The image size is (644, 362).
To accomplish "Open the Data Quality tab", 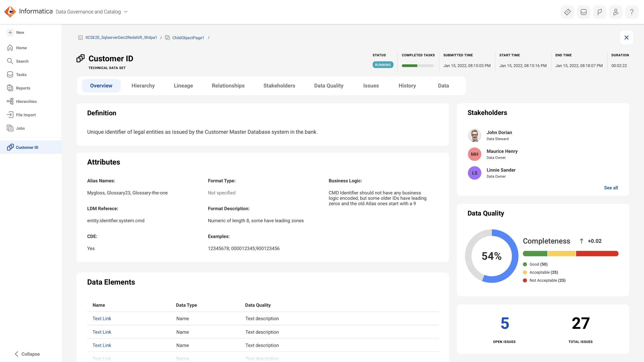I will (x=328, y=86).
